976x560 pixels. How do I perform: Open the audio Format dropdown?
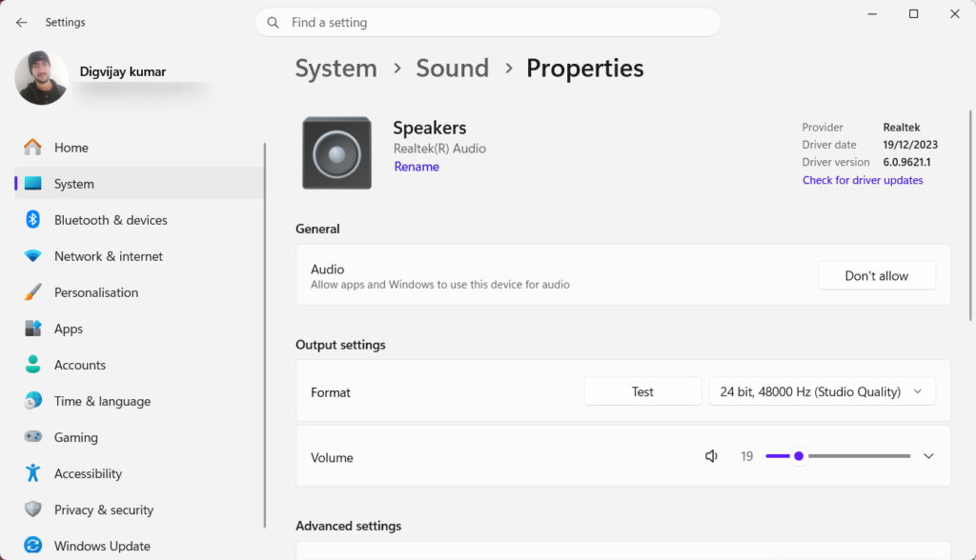click(822, 390)
